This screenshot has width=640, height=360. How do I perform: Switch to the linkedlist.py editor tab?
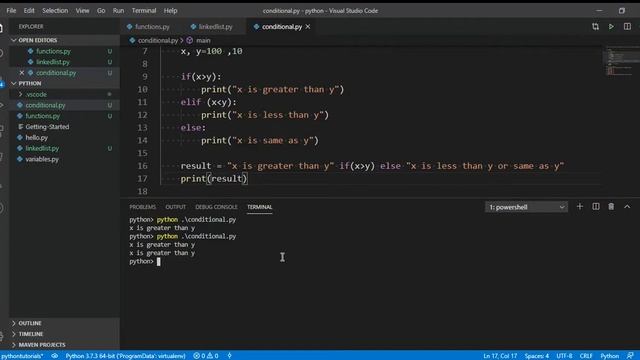214,27
